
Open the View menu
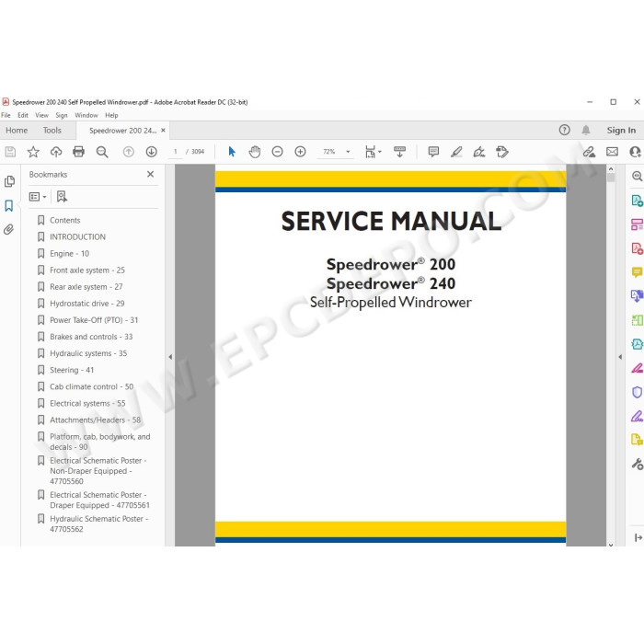41,115
